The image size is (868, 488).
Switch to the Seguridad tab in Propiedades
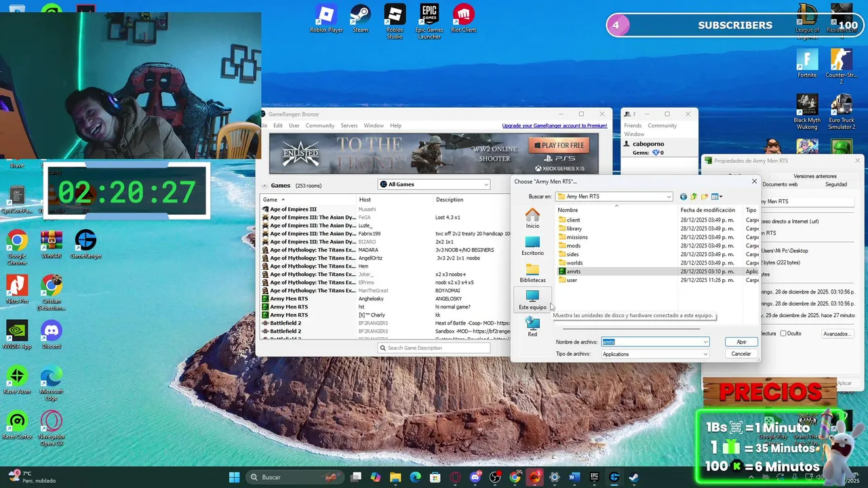coord(836,184)
